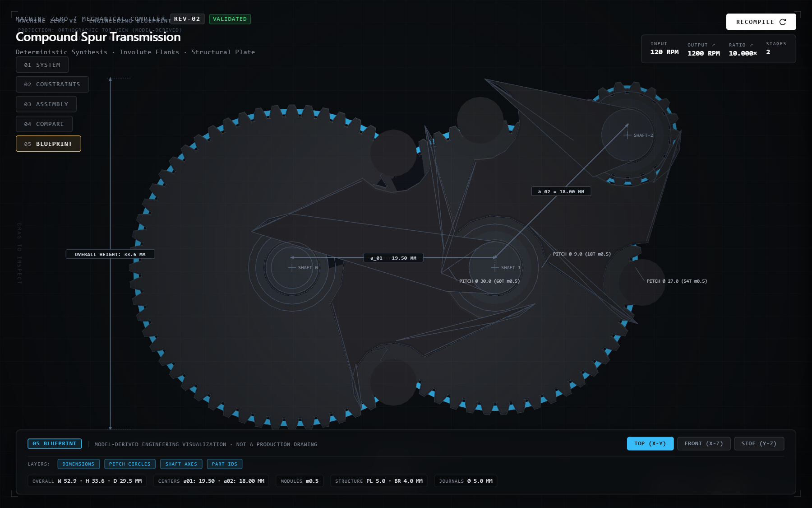Click the SHAFT-2 crosshair marker
Image resolution: width=812 pixels, height=508 pixels.
[627, 135]
